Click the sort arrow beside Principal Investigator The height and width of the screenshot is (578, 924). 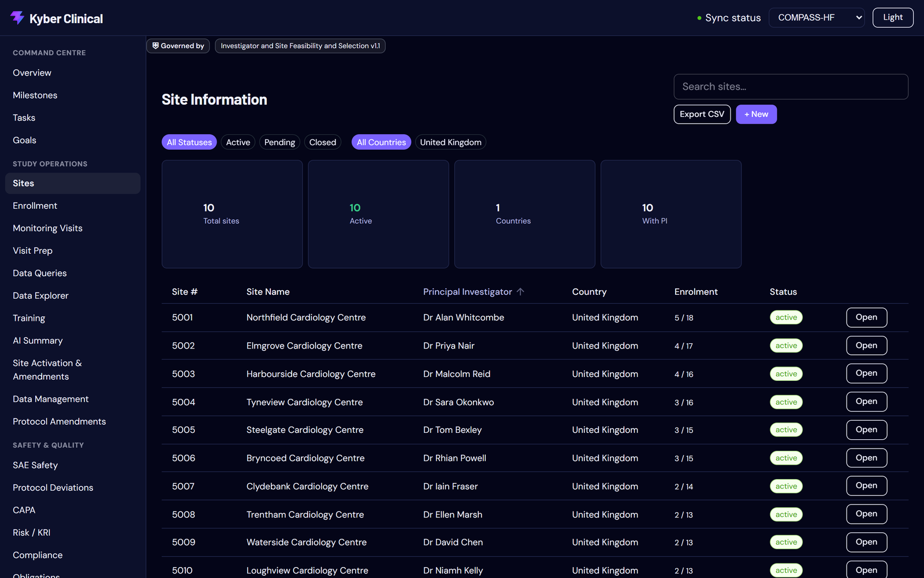pos(520,292)
